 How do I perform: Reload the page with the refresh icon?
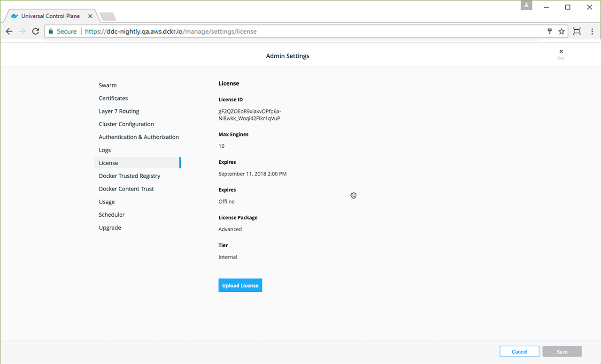(35, 31)
